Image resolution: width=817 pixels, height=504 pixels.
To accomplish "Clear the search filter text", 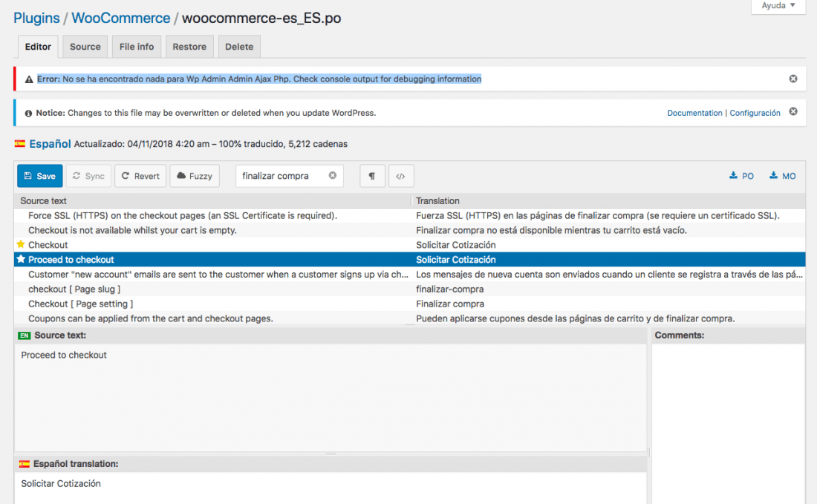I will [333, 175].
